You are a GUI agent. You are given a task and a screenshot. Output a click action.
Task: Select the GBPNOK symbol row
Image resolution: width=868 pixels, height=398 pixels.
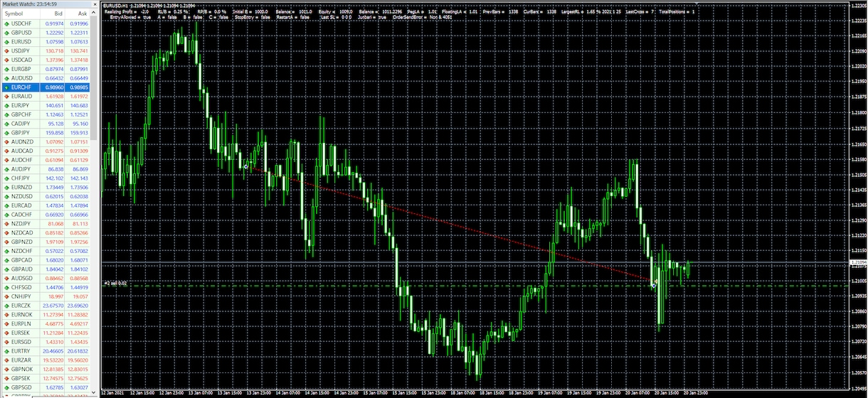[46, 370]
